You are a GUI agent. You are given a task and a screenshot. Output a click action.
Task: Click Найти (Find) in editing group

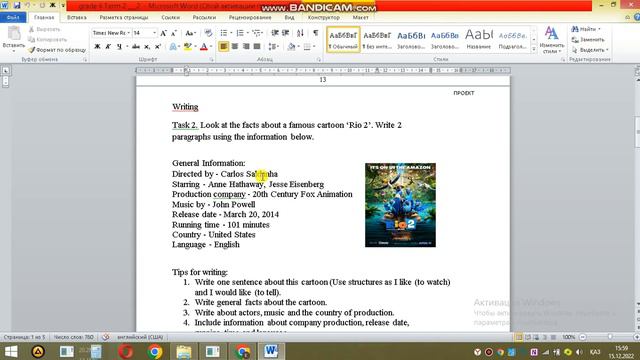(x=586, y=29)
